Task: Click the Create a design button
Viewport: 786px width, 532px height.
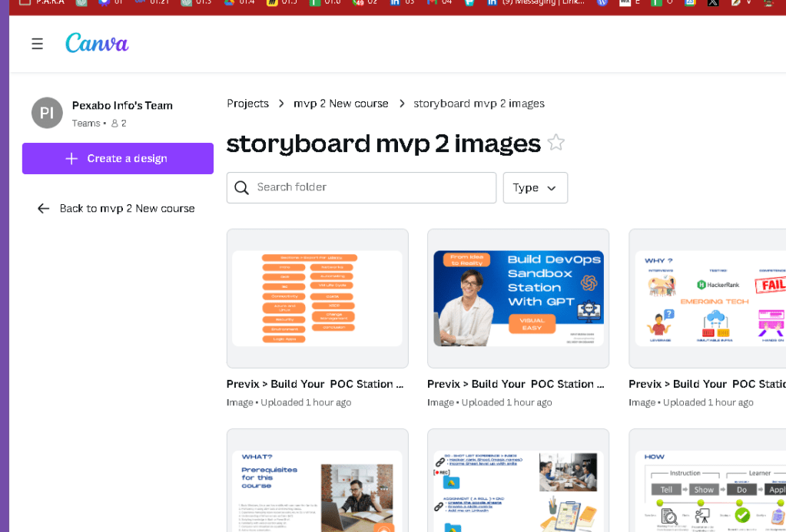Action: [x=118, y=158]
